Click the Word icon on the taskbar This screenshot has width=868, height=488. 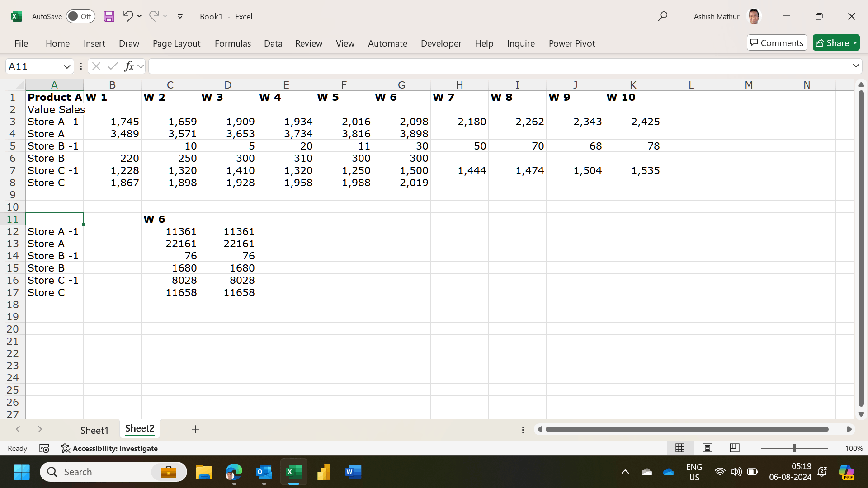pos(353,471)
